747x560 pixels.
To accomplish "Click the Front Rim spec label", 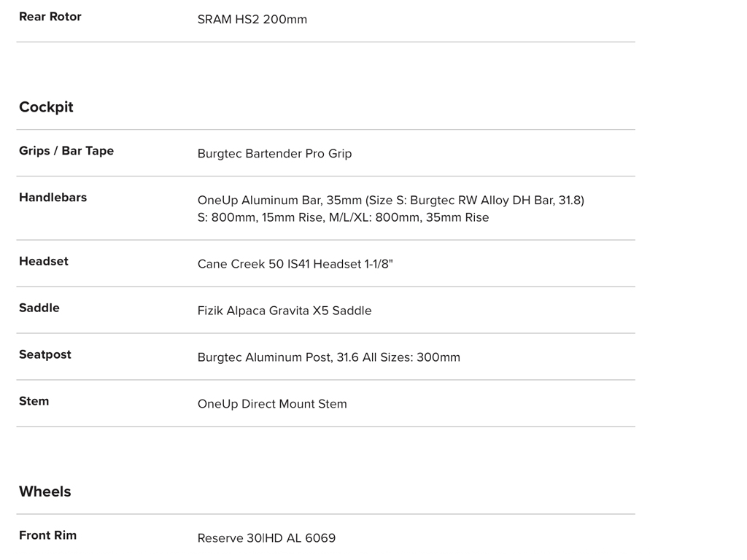I will [47, 536].
